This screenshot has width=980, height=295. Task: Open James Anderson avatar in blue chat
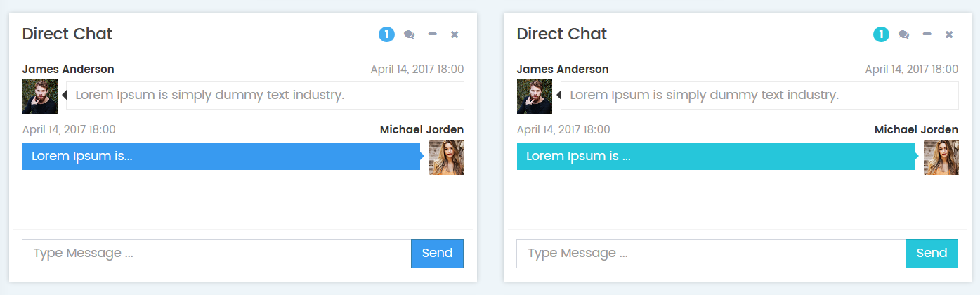tap(40, 97)
